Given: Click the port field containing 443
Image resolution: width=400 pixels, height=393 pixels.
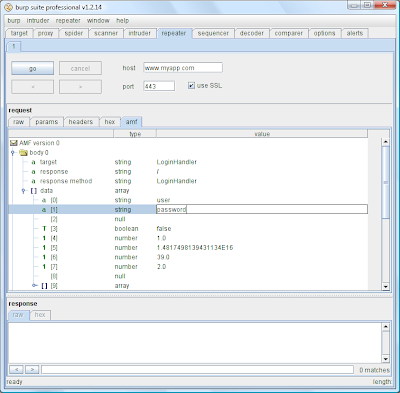Looking at the screenshot, I should [159, 86].
